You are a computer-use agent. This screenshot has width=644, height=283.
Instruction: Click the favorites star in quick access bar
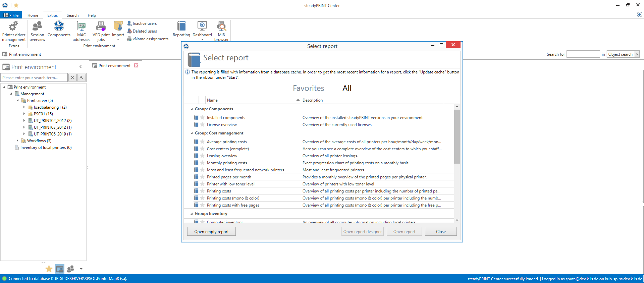[x=16, y=5]
